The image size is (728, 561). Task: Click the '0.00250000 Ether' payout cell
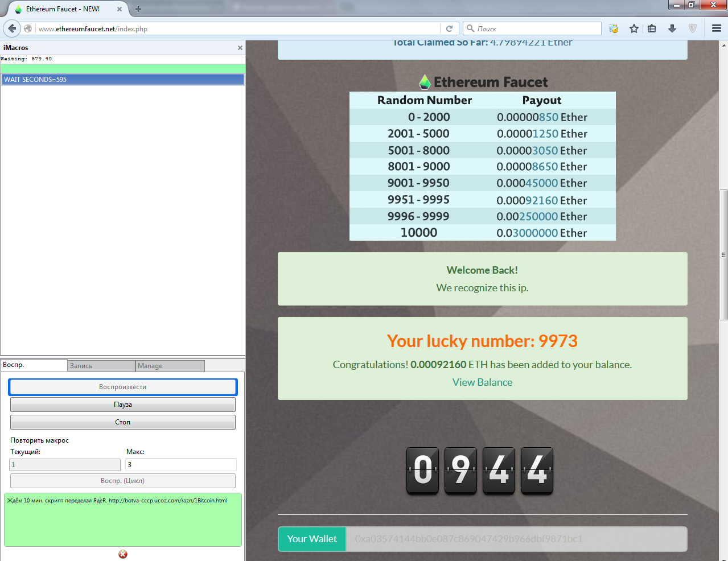coord(542,216)
